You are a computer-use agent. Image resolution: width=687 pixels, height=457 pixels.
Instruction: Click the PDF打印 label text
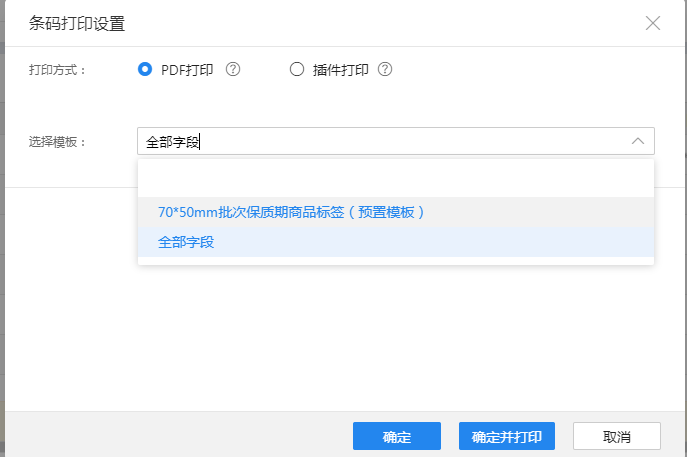pyautogui.click(x=187, y=70)
